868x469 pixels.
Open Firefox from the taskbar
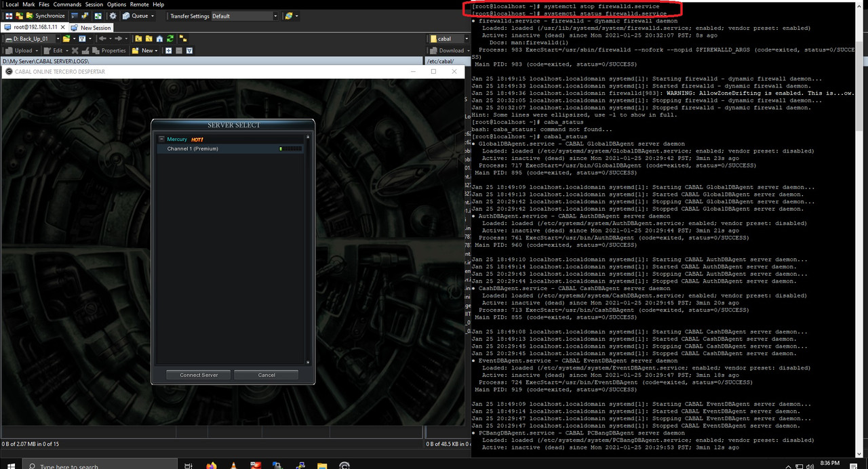tap(212, 466)
